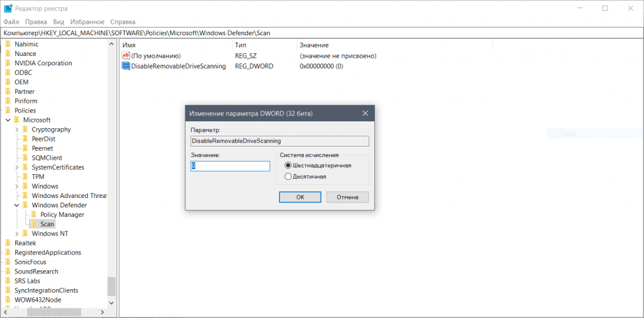The image size is (644, 318).
Task: Click the registry path address bar
Action: pyautogui.click(x=321, y=33)
